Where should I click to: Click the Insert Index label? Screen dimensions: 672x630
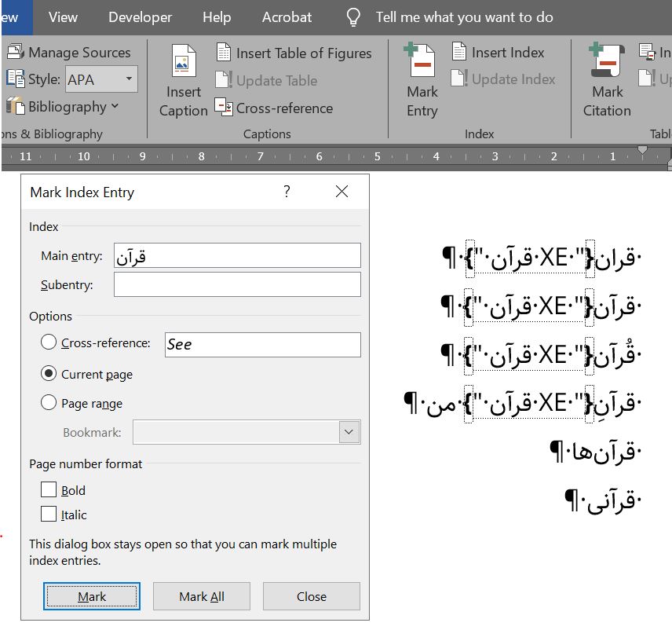(508, 53)
